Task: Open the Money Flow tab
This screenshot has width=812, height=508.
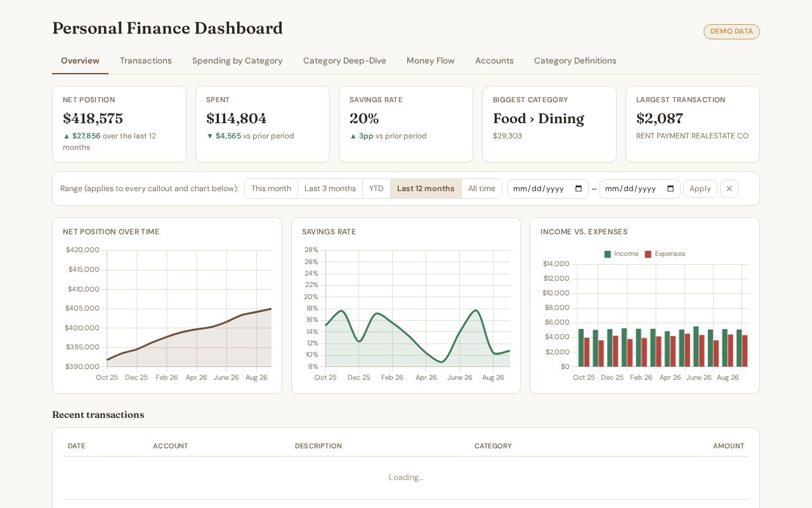Action: (x=431, y=61)
